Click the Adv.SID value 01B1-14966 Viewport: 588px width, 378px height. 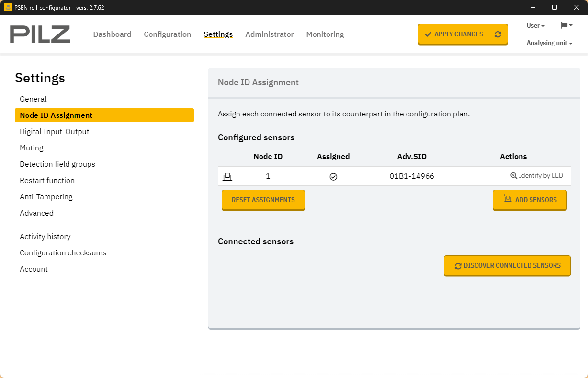(412, 176)
